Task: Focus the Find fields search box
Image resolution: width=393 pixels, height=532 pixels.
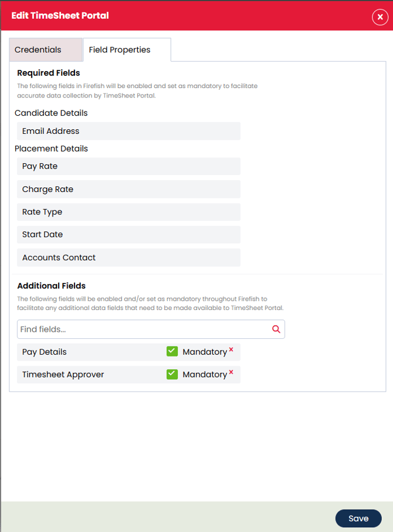Action: pyautogui.click(x=144, y=329)
